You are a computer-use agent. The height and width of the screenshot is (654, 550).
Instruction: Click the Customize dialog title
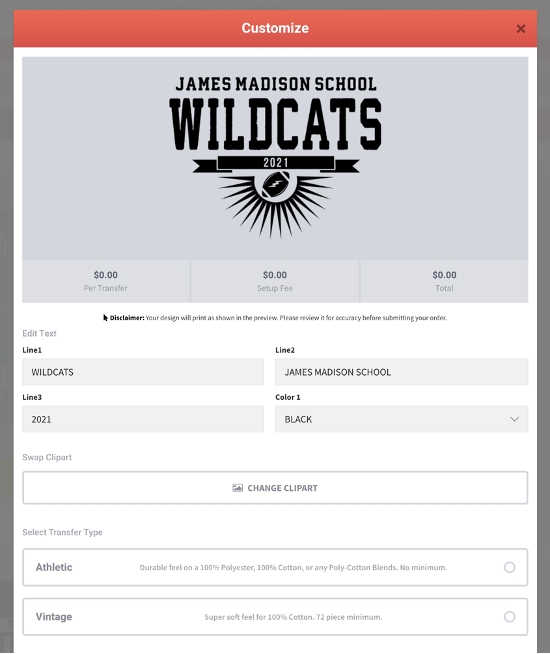point(275,28)
